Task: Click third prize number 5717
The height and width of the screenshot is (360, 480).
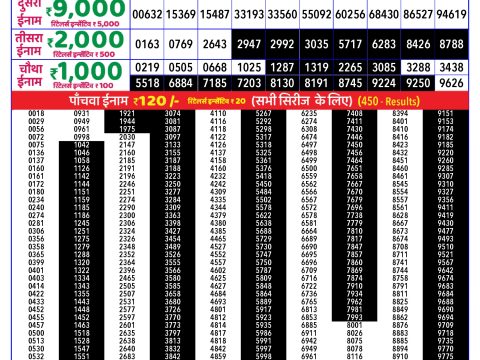Action: (350, 44)
